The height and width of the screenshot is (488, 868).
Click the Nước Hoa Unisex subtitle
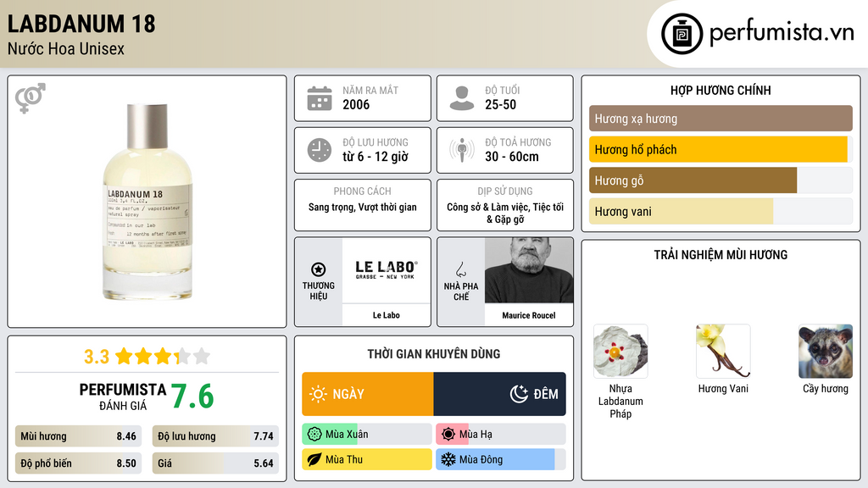pyautogui.click(x=66, y=48)
